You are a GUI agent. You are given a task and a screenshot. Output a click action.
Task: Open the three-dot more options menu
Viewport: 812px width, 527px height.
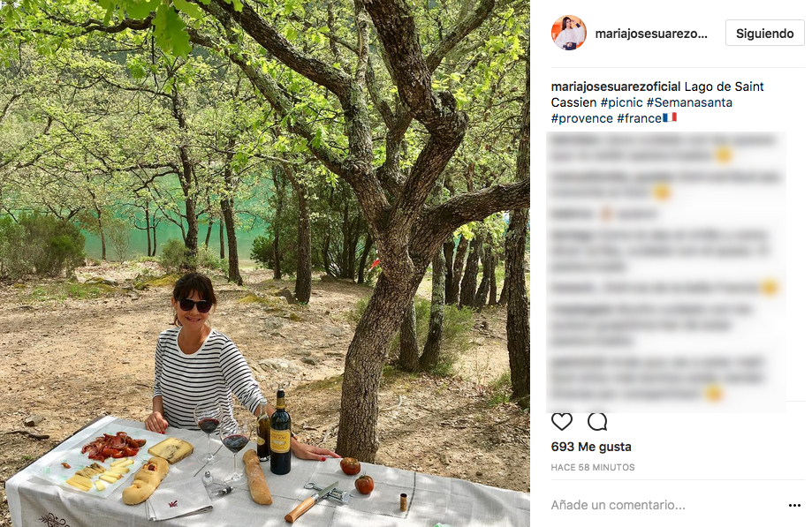click(x=794, y=506)
